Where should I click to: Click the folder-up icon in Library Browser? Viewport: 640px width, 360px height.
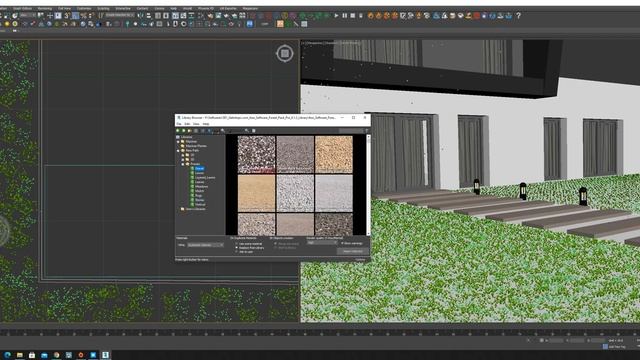(x=189, y=131)
